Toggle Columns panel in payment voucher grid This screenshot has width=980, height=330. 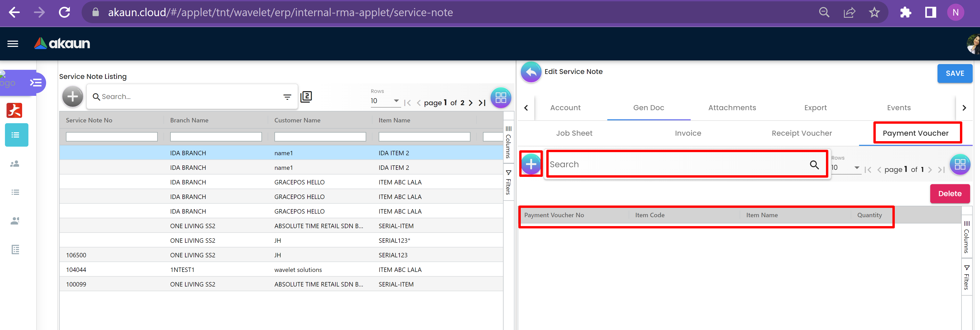[x=966, y=237]
